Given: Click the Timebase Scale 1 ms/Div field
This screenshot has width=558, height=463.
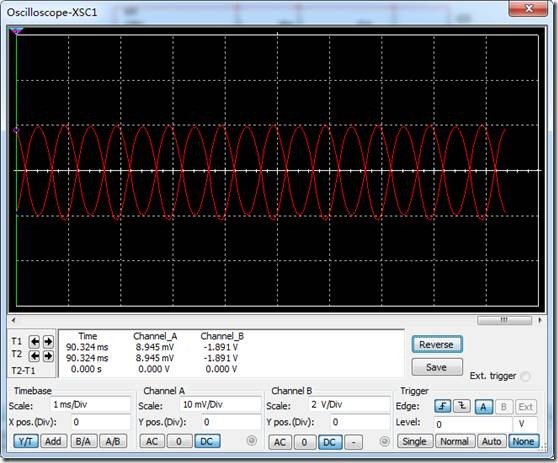Looking at the screenshot, I should (91, 405).
